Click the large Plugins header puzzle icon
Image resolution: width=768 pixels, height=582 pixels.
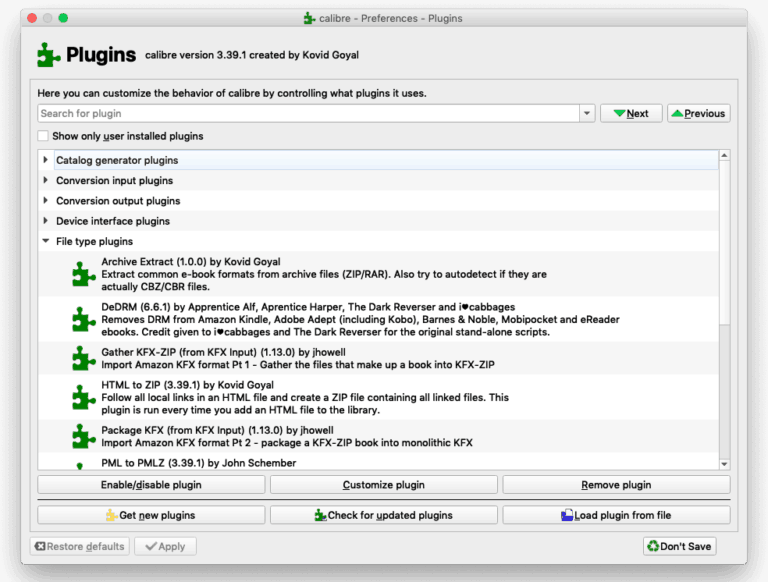(x=49, y=54)
